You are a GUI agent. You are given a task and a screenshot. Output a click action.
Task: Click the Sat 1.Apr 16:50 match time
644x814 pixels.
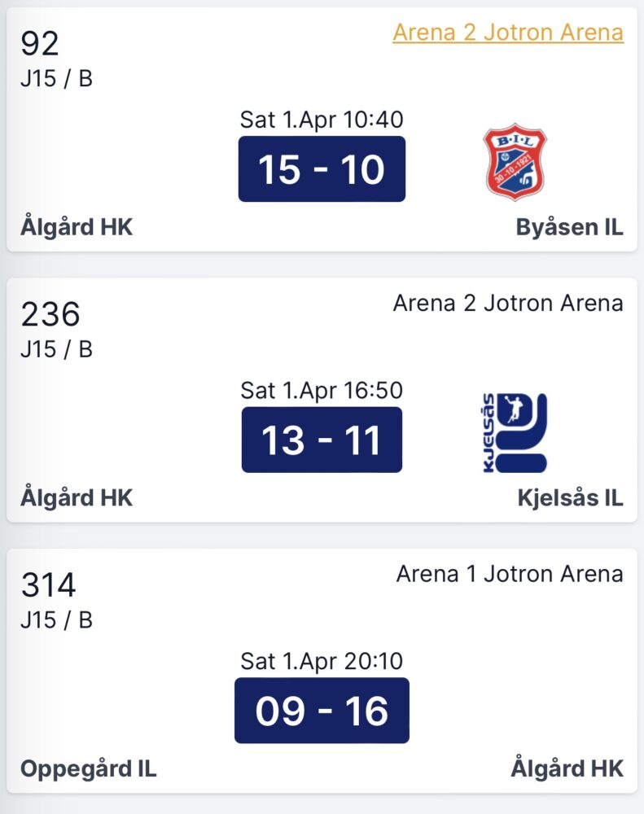(322, 391)
